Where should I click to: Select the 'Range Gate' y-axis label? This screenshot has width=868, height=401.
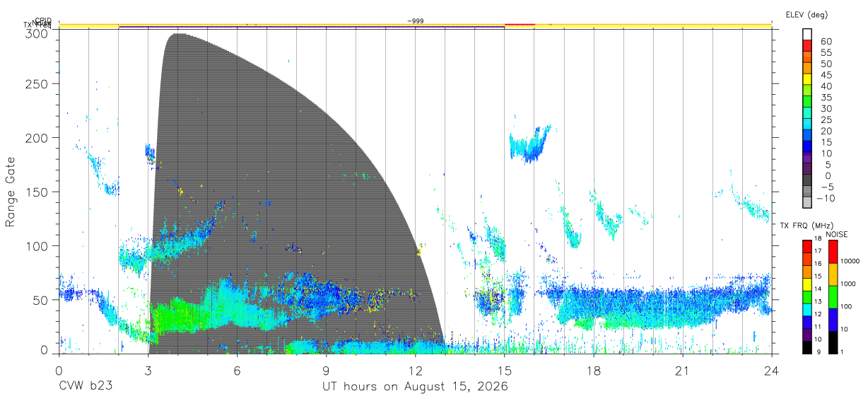click(x=11, y=191)
